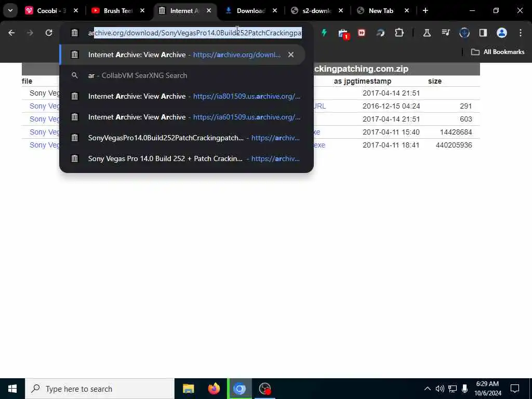The height and width of the screenshot is (399, 532).
Task: Open media controls playlist icon
Action: click(445, 33)
